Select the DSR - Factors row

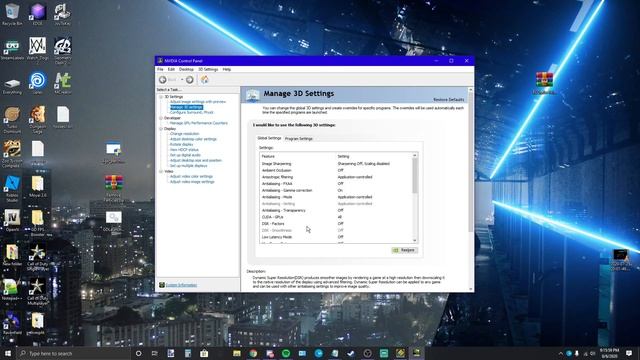point(336,224)
